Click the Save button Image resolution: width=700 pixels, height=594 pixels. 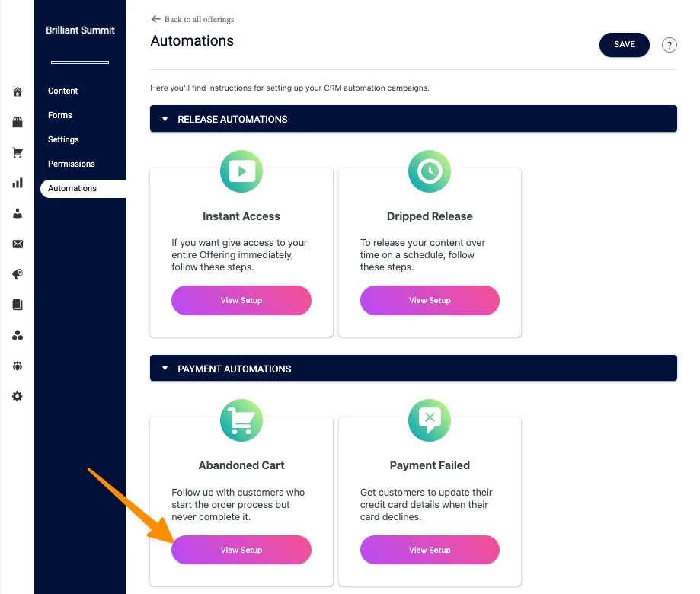pos(624,45)
